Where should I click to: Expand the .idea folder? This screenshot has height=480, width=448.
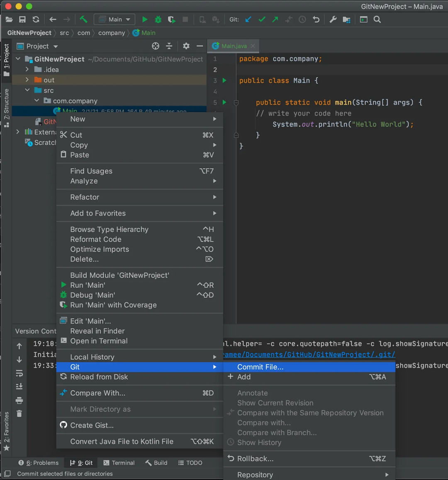coord(27,69)
